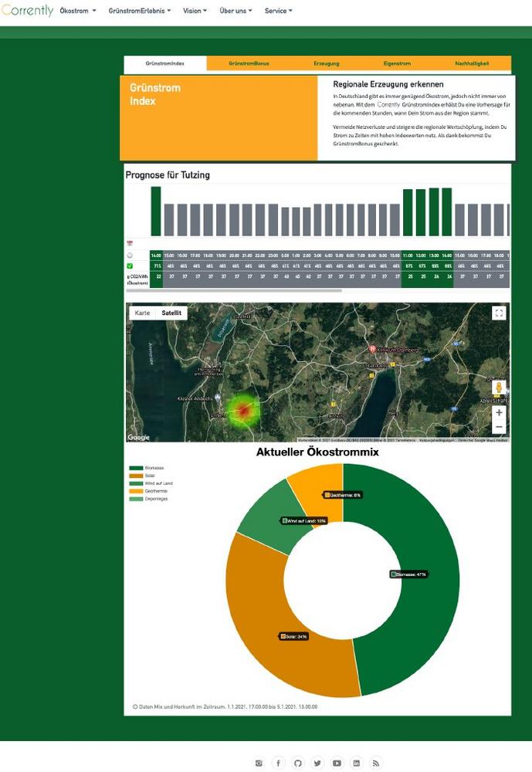This screenshot has width=532, height=772.
Task: Click the horizontal scrollbar under forecast table
Action: [x=234, y=291]
